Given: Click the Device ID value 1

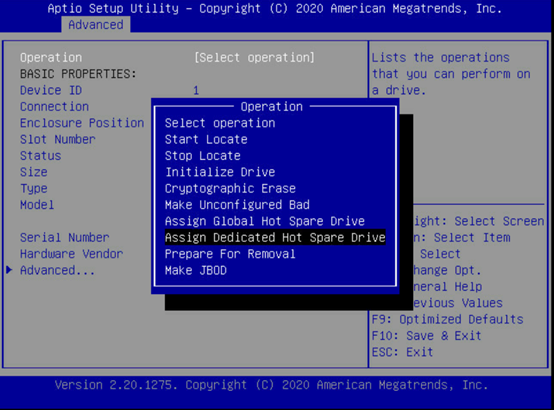Looking at the screenshot, I should point(196,90).
